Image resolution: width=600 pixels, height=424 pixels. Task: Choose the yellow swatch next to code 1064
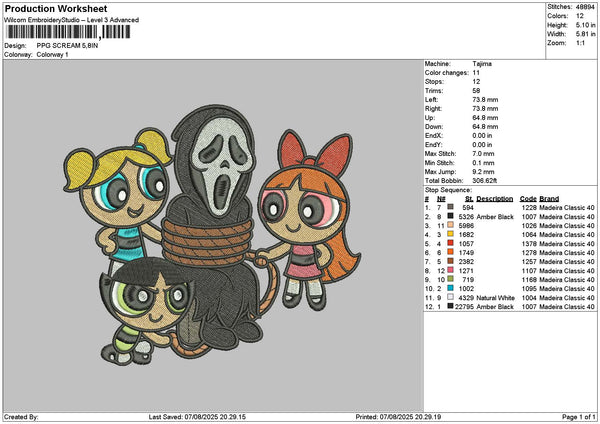click(x=450, y=234)
